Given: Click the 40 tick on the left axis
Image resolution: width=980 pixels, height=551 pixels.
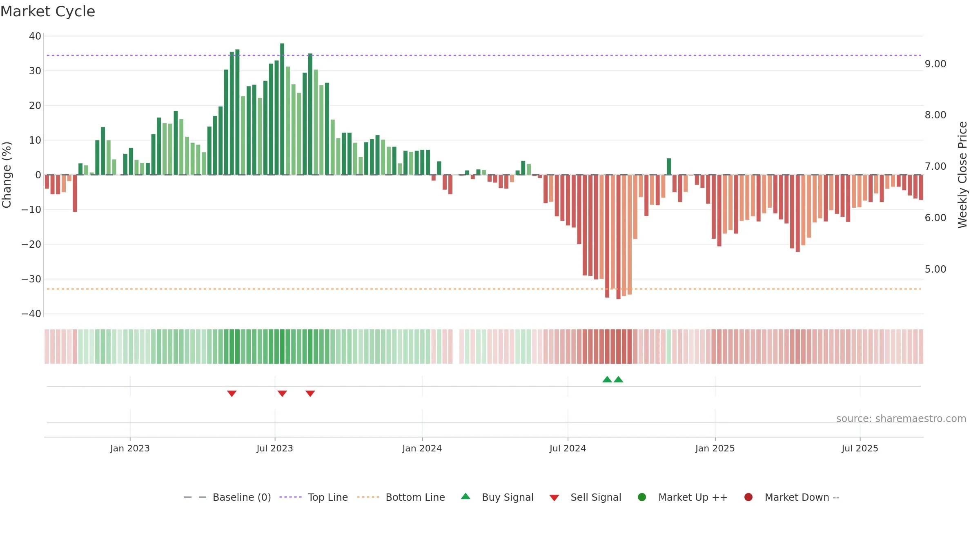Looking at the screenshot, I should coord(35,36).
